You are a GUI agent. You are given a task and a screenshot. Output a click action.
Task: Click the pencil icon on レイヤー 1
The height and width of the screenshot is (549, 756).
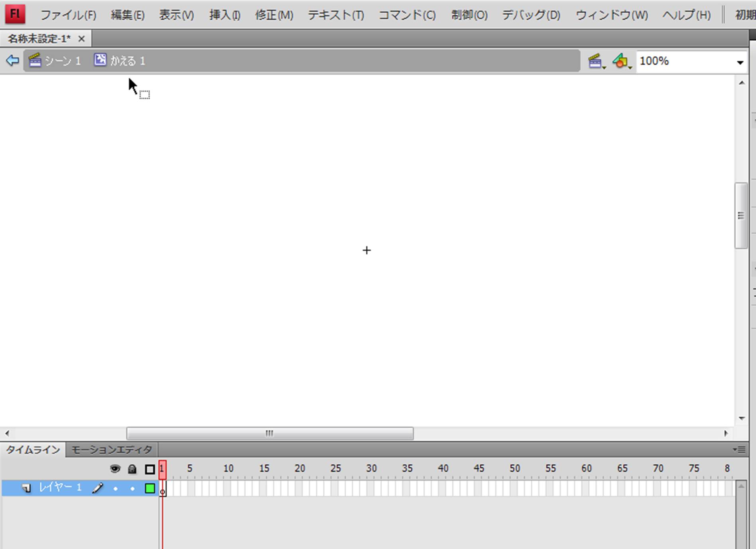(x=97, y=488)
